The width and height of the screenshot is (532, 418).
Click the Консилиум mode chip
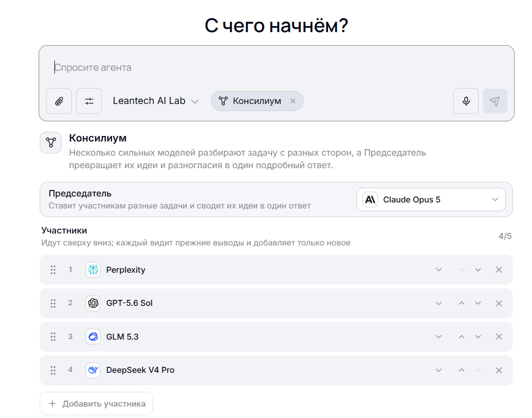(x=257, y=101)
